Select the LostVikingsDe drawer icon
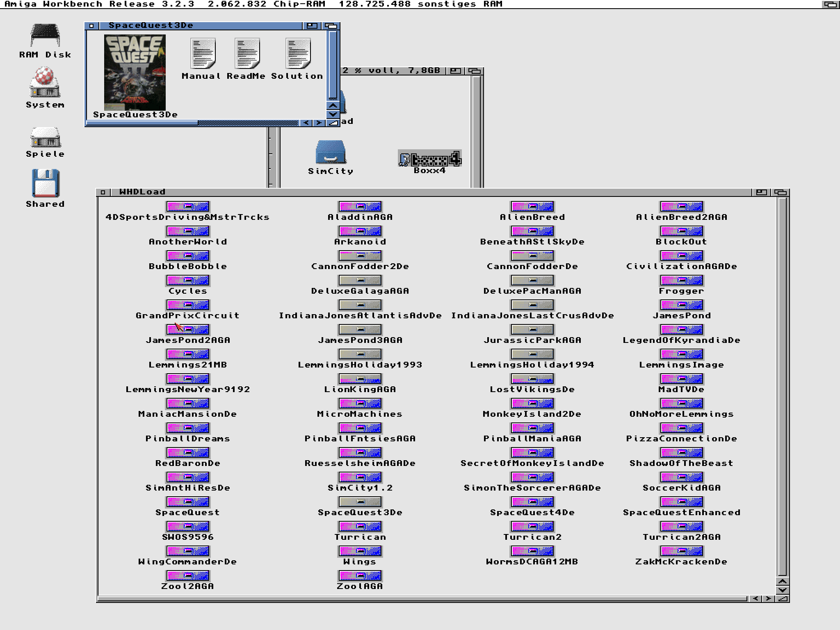Viewport: 840px width, 630px height. (x=532, y=379)
